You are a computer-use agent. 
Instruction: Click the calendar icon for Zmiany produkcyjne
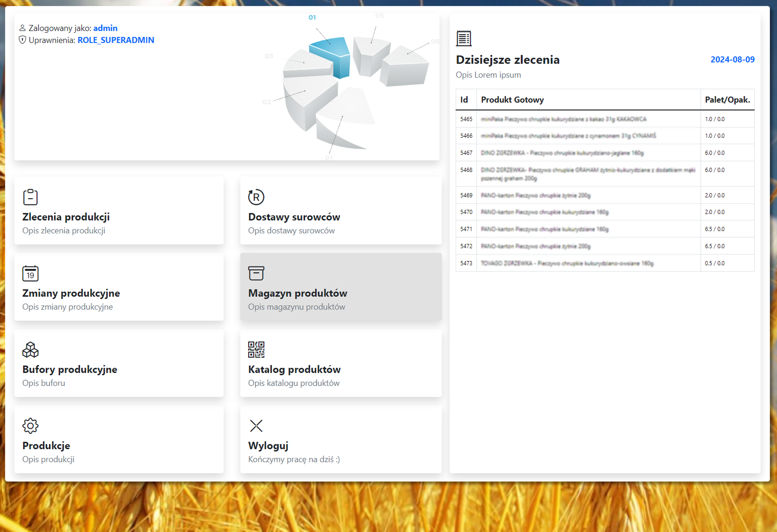[30, 273]
